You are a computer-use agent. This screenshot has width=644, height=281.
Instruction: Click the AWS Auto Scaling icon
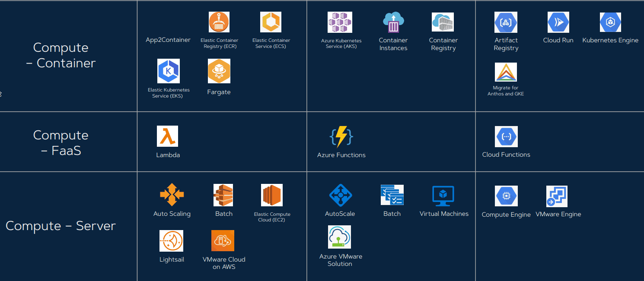[172, 195]
